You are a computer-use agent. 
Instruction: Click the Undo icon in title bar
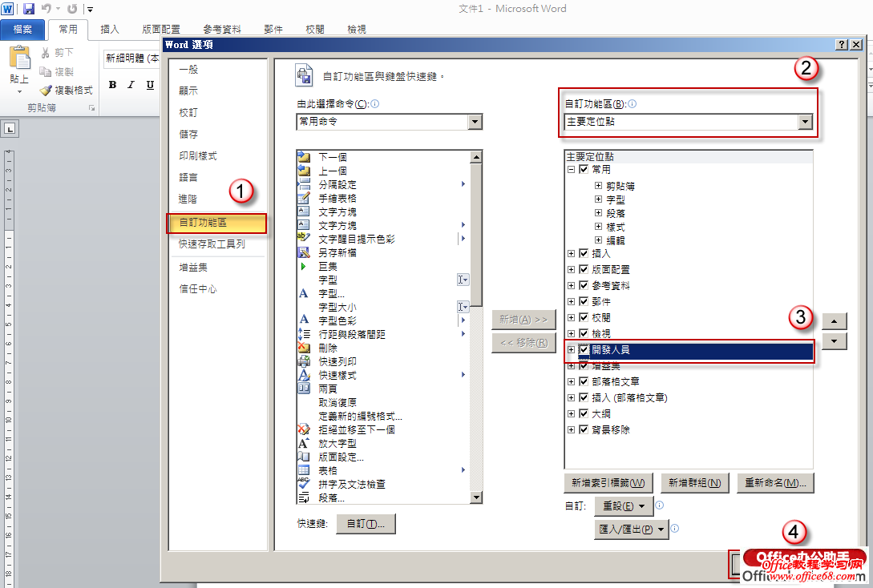click(x=46, y=8)
